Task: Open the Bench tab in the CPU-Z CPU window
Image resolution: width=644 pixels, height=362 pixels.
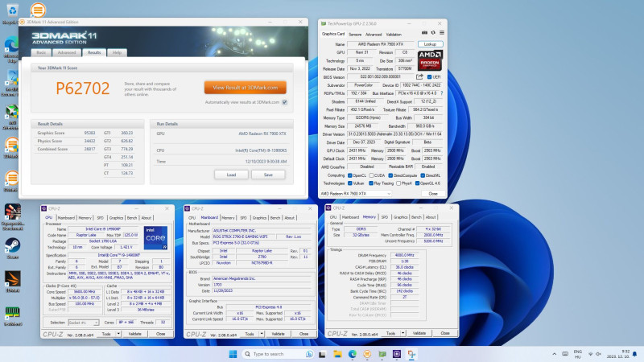Action: 132,218
